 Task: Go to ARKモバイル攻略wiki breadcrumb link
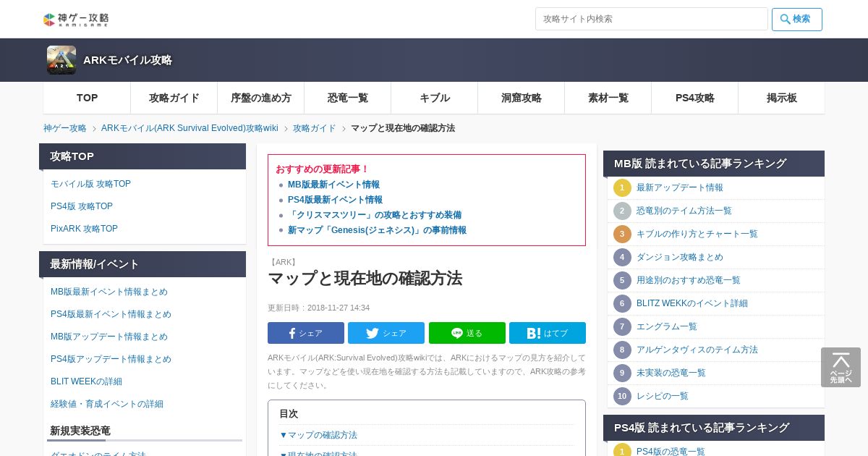pyautogui.click(x=190, y=128)
